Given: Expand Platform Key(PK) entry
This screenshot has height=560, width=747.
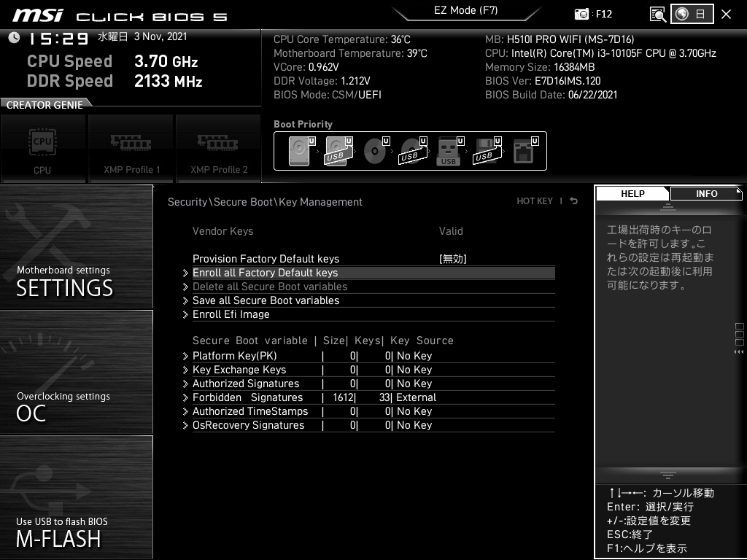Looking at the screenshot, I should click(x=234, y=356).
